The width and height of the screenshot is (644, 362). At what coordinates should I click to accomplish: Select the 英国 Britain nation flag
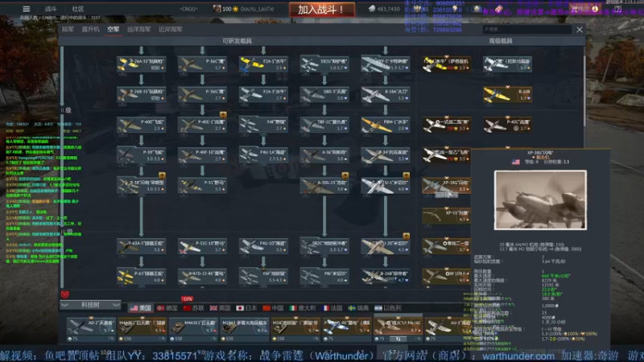pyautogui.click(x=220, y=308)
